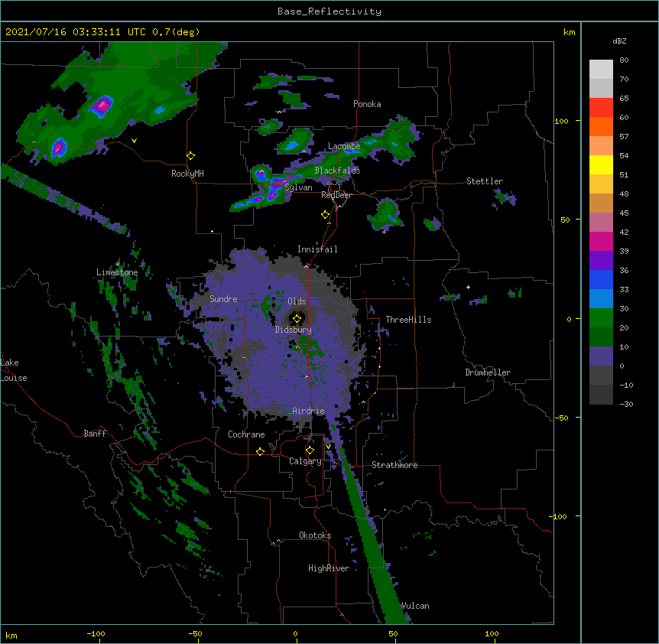Click the yellow diamond marker south of RedDeer
The image size is (659, 644).
[x=325, y=215]
